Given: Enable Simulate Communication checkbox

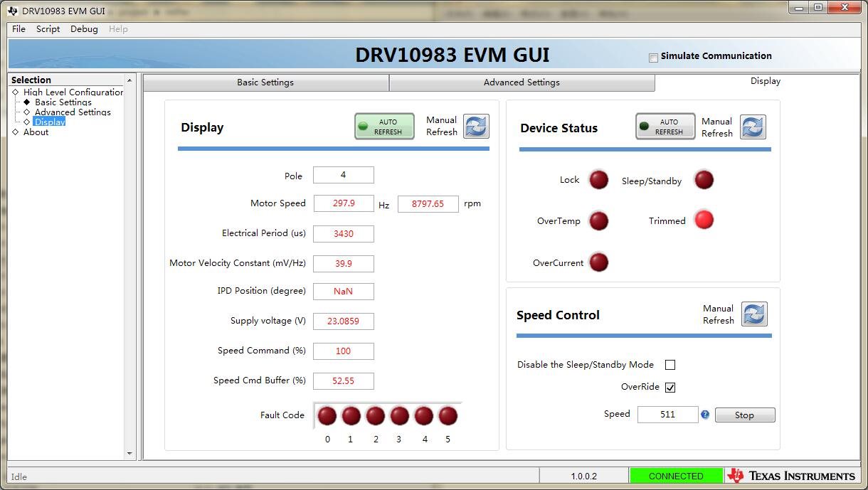Looking at the screenshot, I should click(x=653, y=58).
